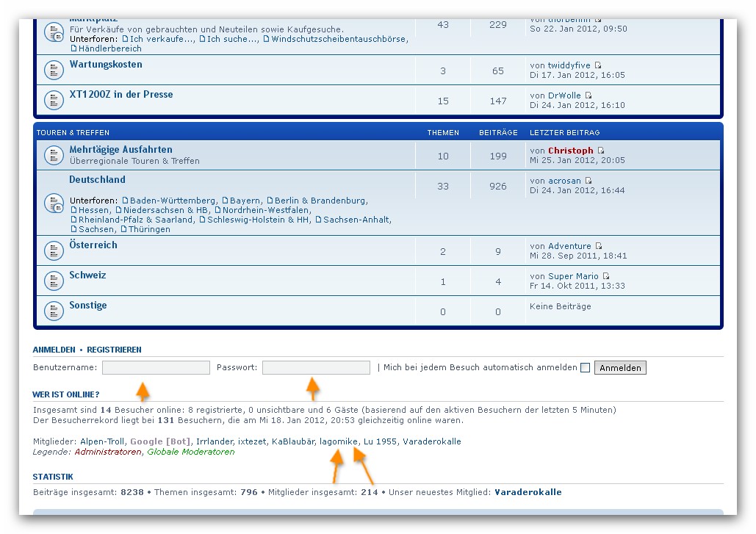Open the Registrieren link
The width and height of the screenshot is (756, 534).
[x=114, y=350]
